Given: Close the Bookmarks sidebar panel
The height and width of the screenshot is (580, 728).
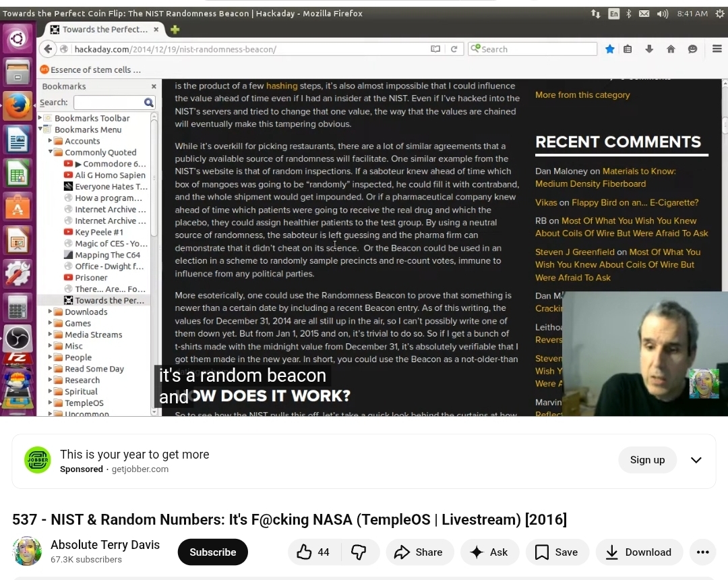Looking at the screenshot, I should coord(154,86).
